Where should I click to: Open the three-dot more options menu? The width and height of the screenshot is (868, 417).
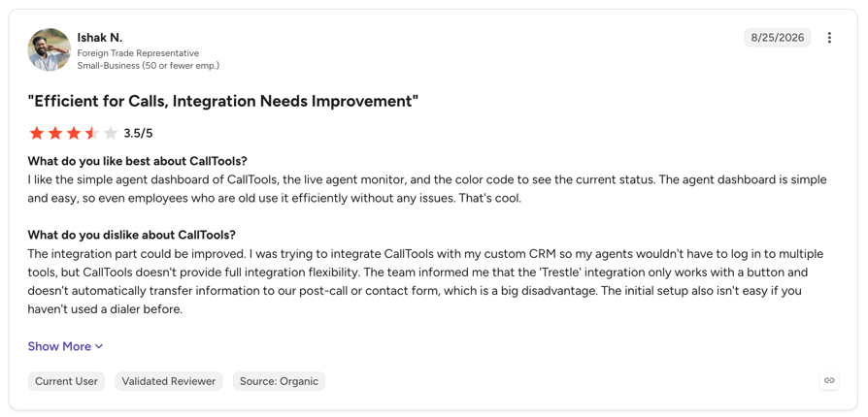[x=829, y=38]
